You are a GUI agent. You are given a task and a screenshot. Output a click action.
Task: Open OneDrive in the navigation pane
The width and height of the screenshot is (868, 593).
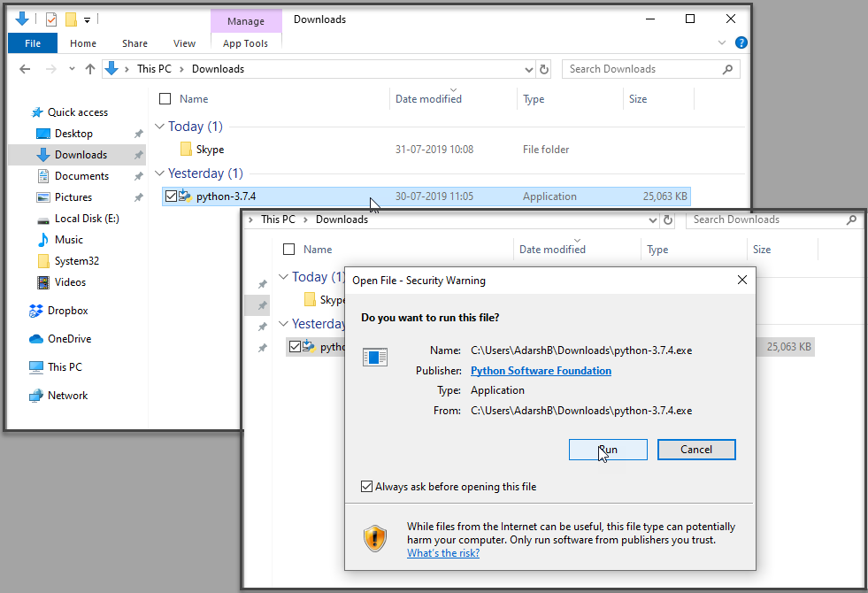click(x=69, y=339)
